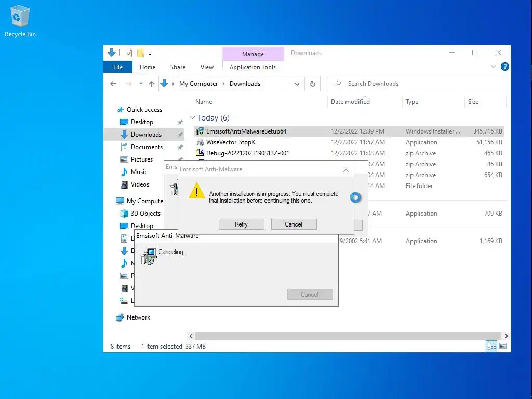Switch to Large icons view

point(503,346)
